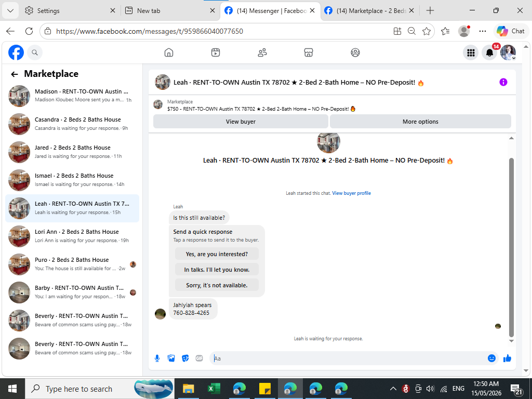Go to Facebook Home feed icon

coord(169,52)
